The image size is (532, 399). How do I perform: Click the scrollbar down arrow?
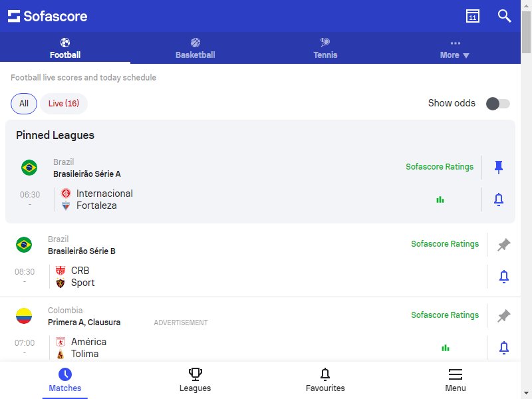526,394
